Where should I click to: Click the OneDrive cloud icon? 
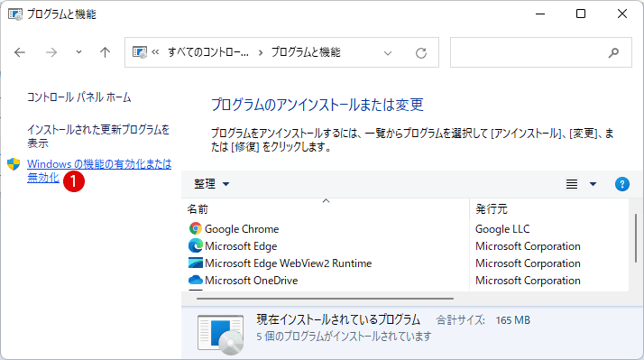(x=196, y=280)
